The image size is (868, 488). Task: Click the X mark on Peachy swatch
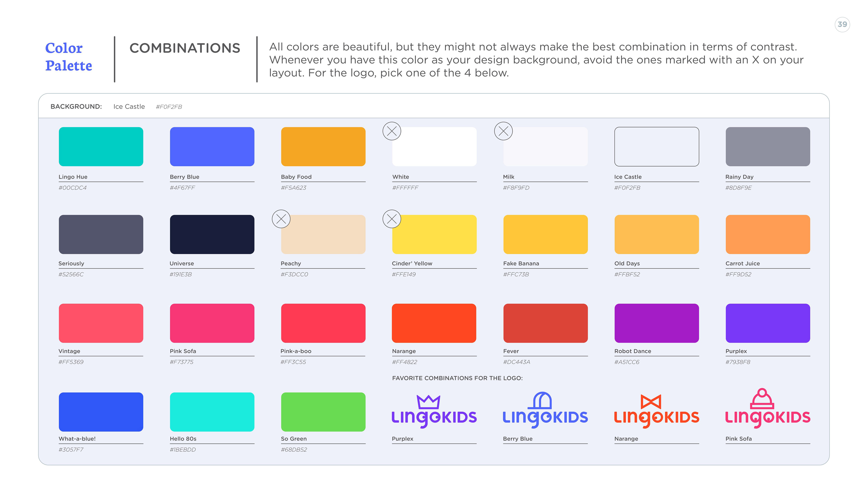[x=281, y=219]
